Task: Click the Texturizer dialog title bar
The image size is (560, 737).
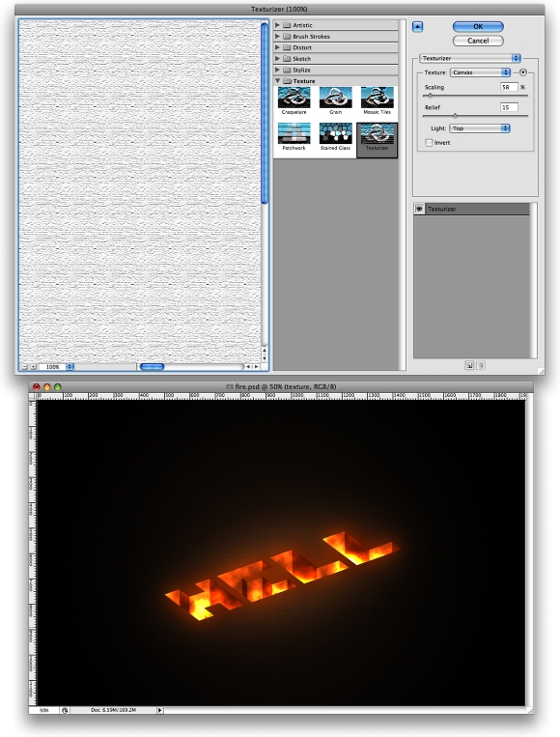Action: coord(280,9)
